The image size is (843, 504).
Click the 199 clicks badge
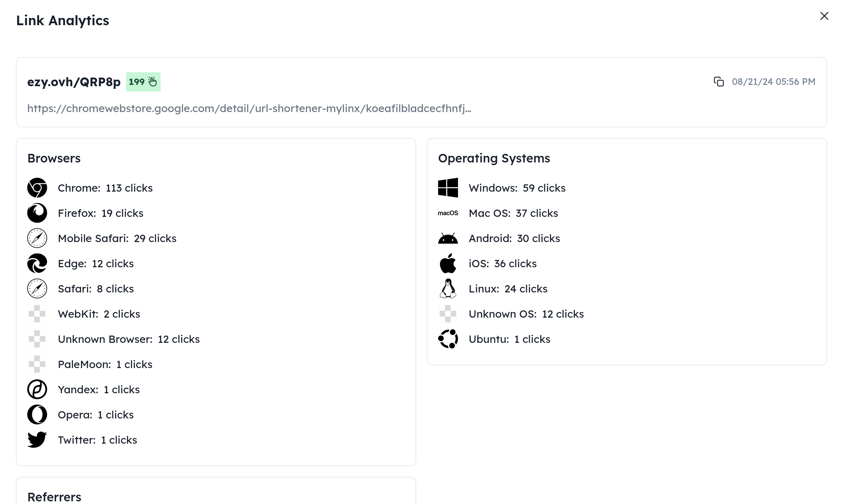pyautogui.click(x=143, y=82)
